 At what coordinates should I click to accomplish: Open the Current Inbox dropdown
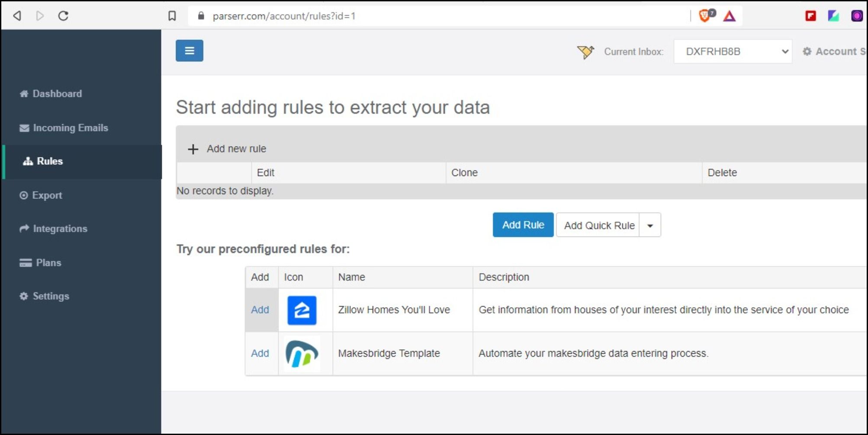coord(733,51)
